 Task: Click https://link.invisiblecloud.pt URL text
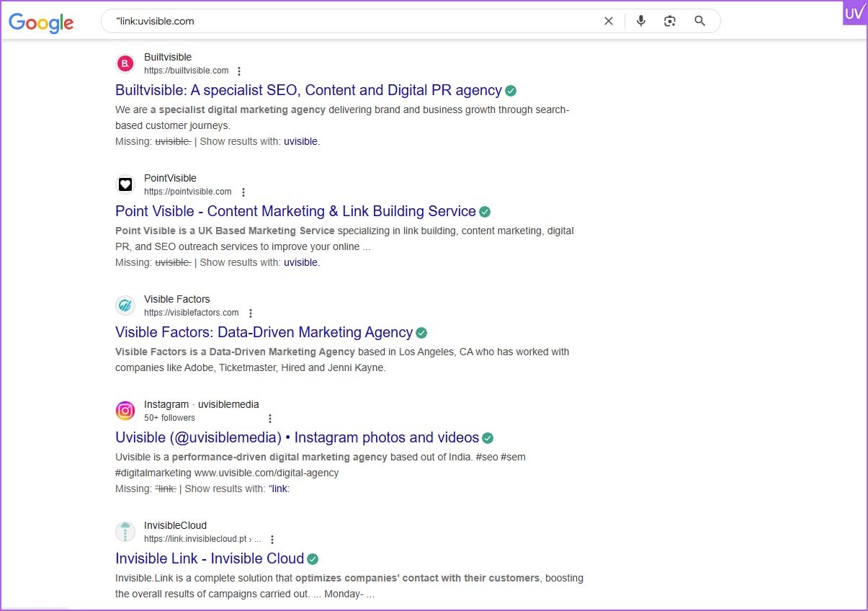[x=202, y=539]
